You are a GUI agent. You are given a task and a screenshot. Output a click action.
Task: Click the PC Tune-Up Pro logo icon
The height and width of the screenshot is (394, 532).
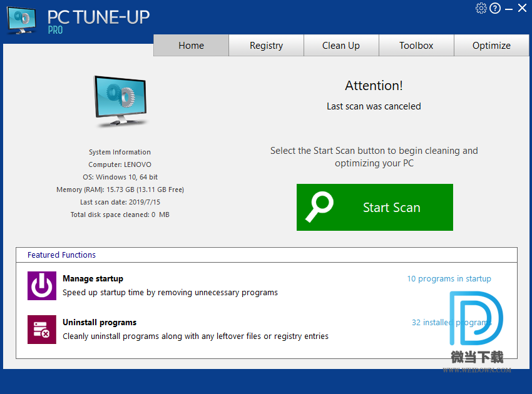tap(22, 21)
